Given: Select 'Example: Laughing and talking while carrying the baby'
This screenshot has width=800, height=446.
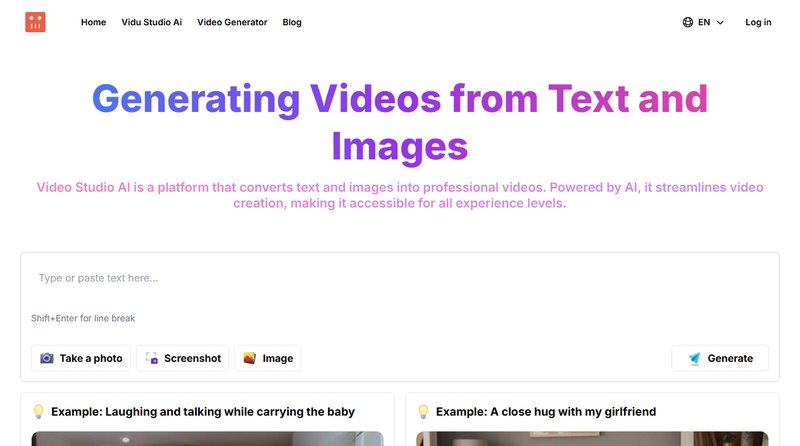Looking at the screenshot, I should pyautogui.click(x=203, y=412).
